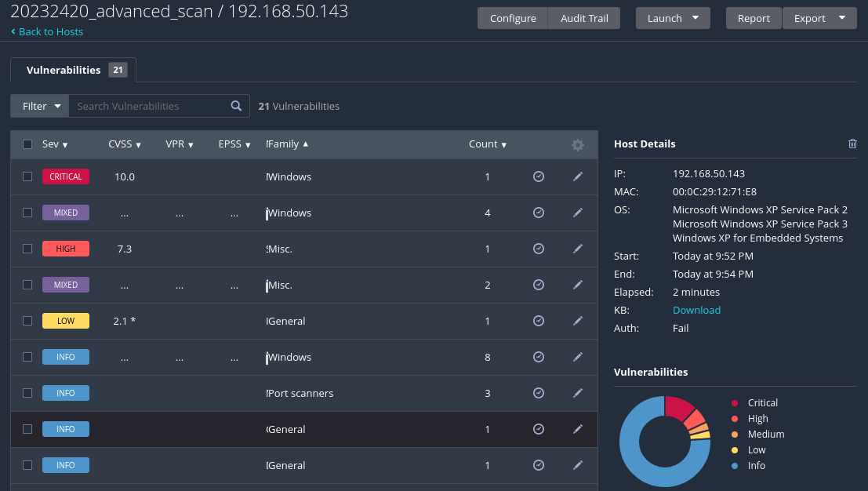The image size is (868, 491).
Task: Click the 21 count badge on Vulnerabilities tab
Action: (118, 70)
